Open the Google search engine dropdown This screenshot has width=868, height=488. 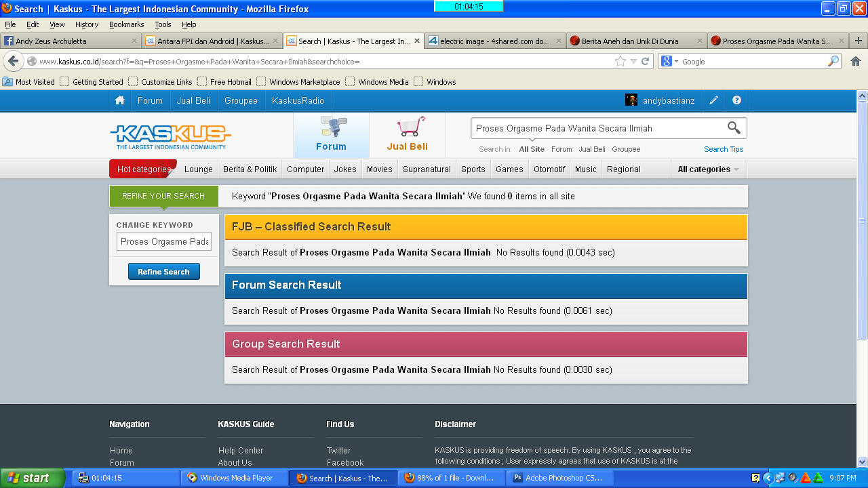click(x=676, y=62)
